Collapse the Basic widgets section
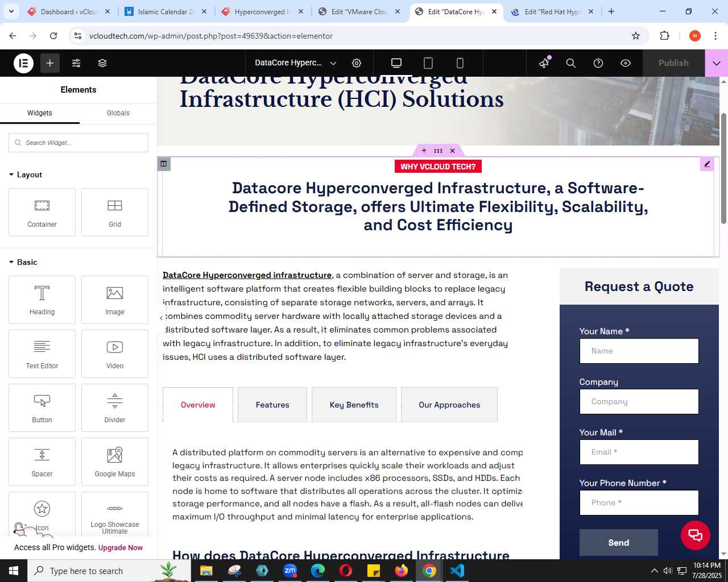 click(x=23, y=262)
